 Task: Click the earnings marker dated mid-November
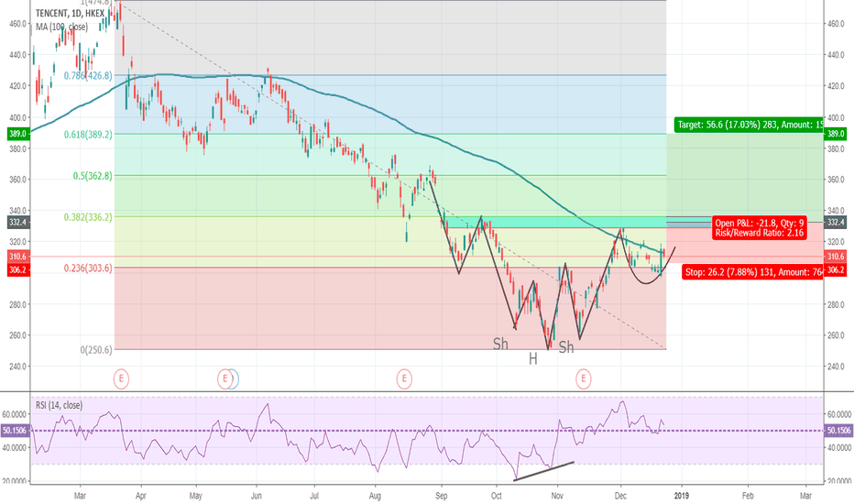pos(584,378)
